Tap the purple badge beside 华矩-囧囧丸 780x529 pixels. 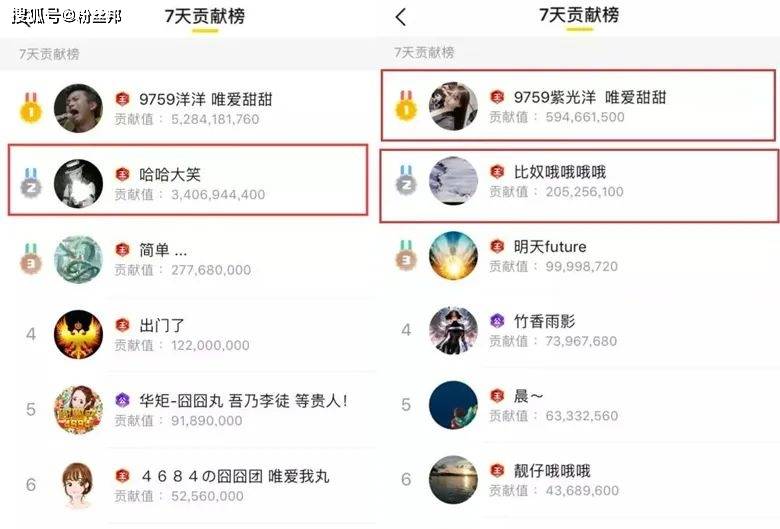(x=122, y=400)
